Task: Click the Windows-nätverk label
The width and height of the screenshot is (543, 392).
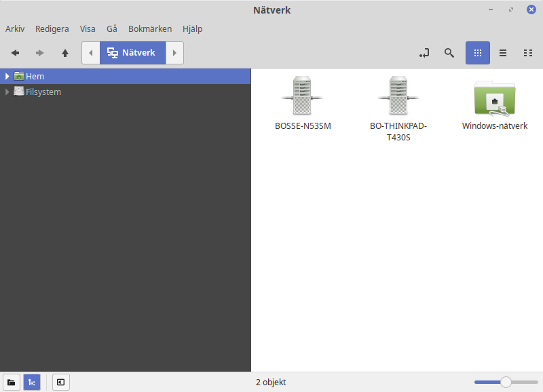Action: [495, 126]
